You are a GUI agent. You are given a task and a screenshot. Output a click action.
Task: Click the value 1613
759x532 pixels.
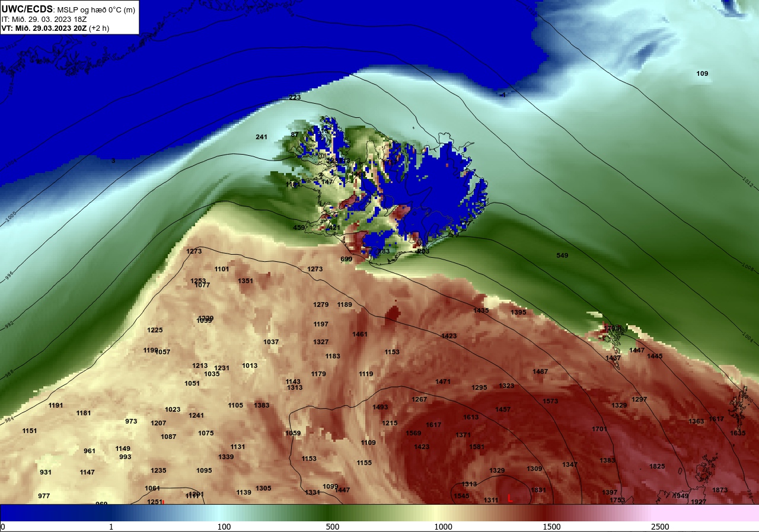click(471, 417)
